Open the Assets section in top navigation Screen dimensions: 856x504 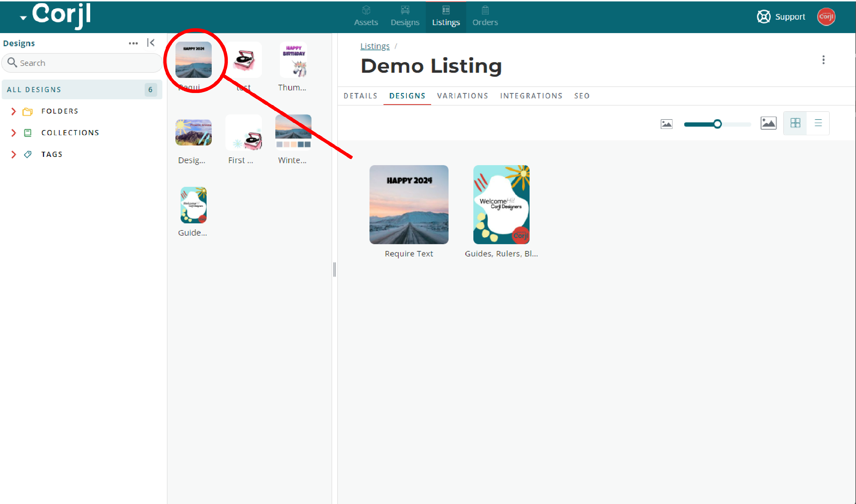pos(366,16)
